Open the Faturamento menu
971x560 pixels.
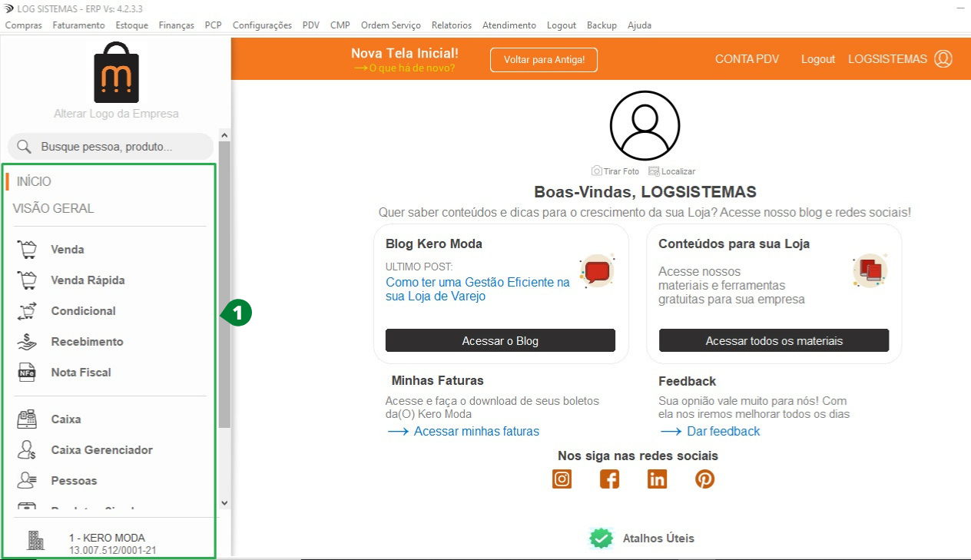coord(79,25)
